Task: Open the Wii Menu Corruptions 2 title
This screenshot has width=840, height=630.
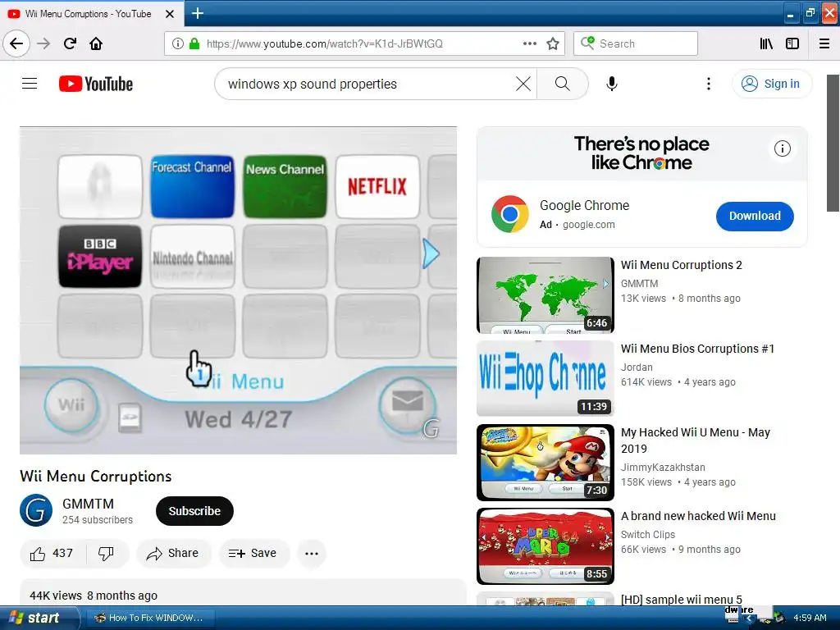Action: coord(682,265)
